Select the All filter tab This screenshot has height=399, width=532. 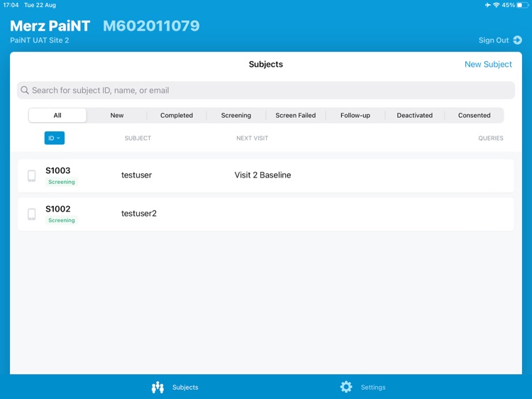pyautogui.click(x=57, y=116)
